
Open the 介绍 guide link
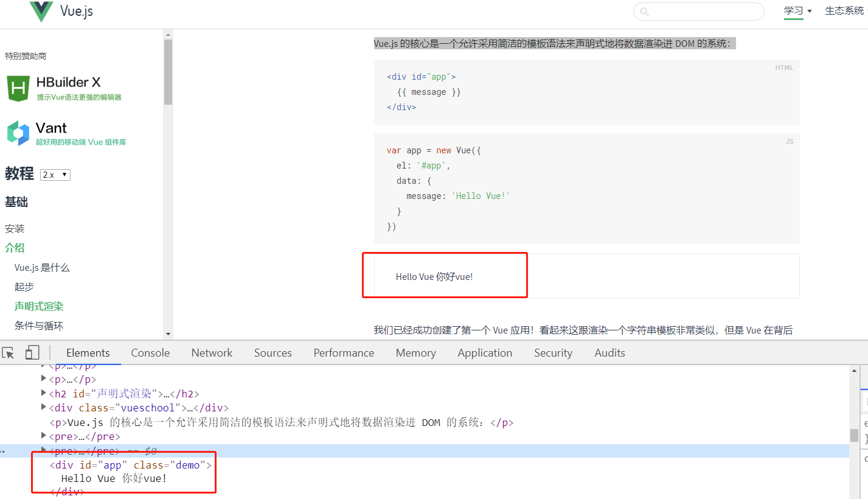[15, 248]
